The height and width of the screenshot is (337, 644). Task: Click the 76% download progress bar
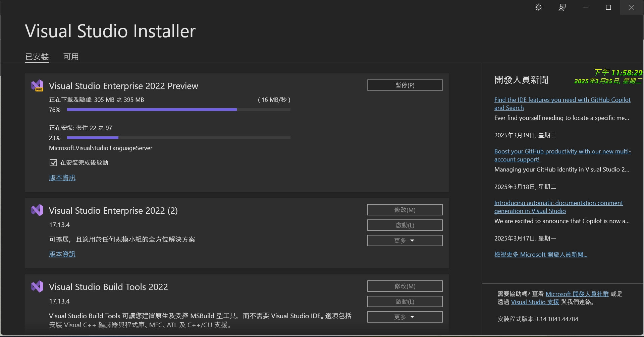click(179, 110)
